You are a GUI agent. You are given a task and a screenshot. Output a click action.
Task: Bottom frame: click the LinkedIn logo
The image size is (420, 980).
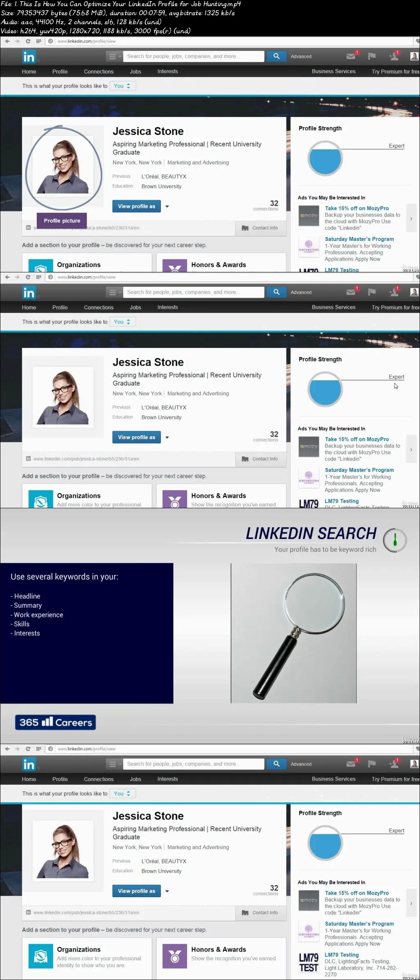coord(29,764)
